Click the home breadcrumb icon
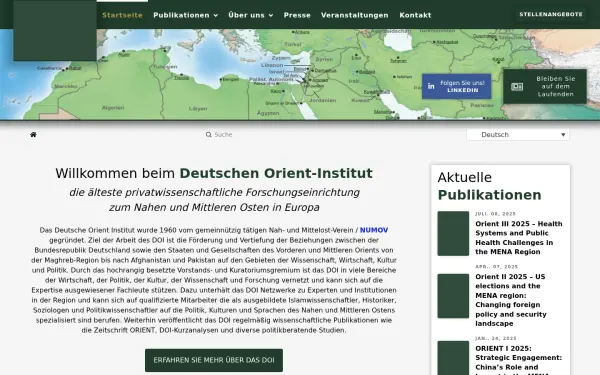600x375 pixels. (33, 134)
